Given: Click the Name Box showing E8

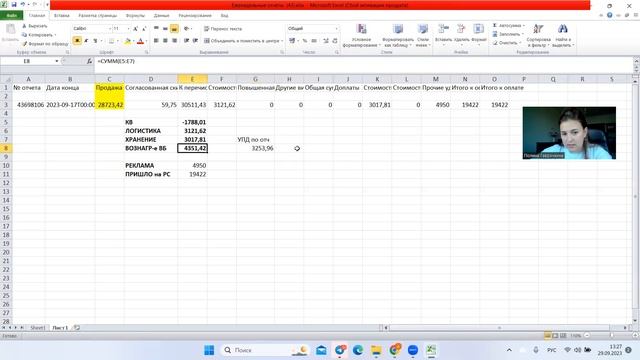Looking at the screenshot, I should tap(27, 61).
